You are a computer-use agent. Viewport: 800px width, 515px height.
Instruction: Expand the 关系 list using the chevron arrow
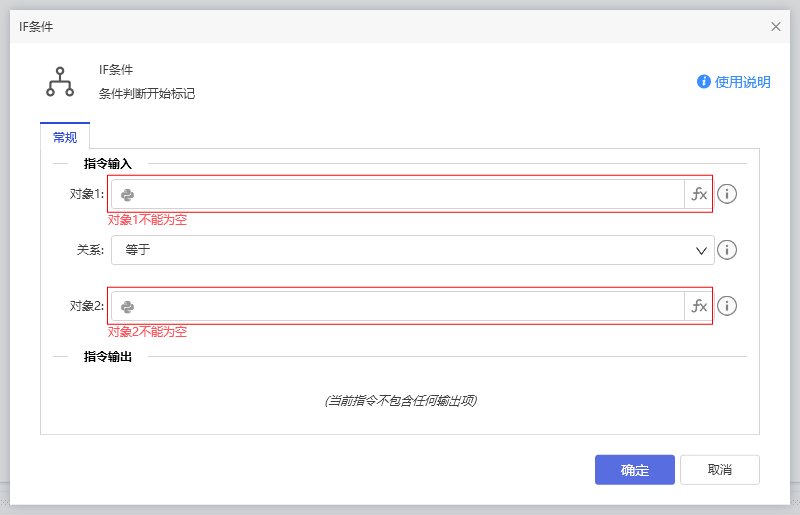pos(701,250)
